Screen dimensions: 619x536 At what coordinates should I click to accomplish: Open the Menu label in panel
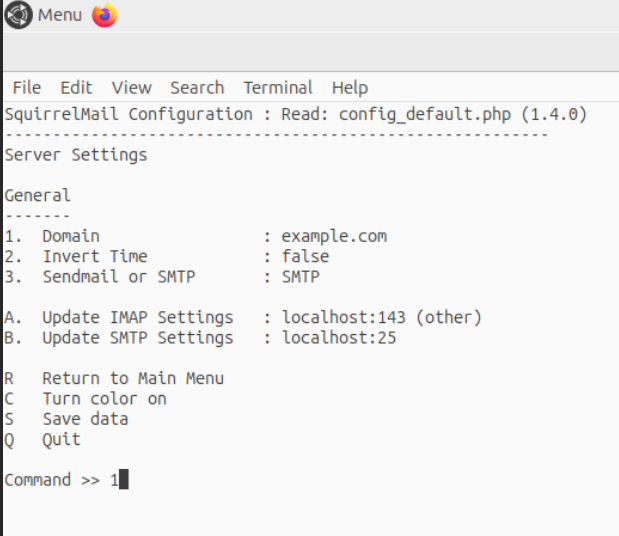coord(60,15)
